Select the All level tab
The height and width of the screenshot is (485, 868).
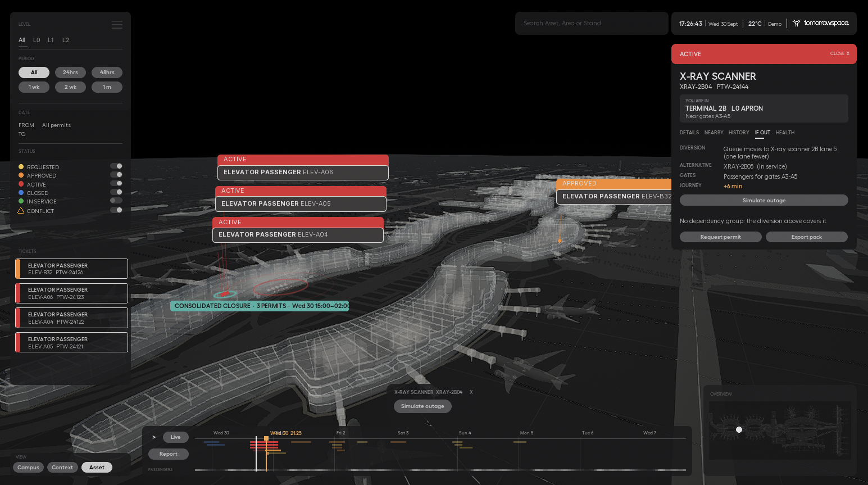coord(22,40)
